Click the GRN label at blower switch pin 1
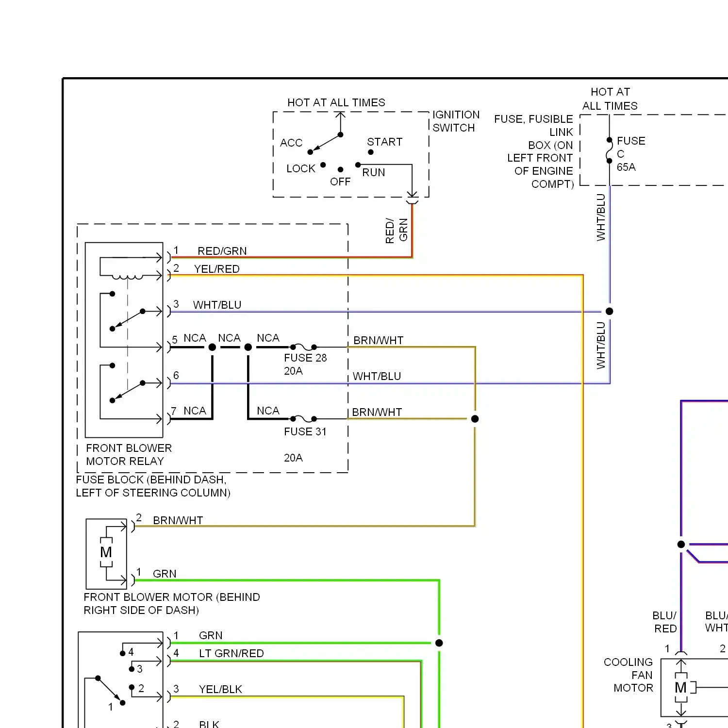 [211, 635]
